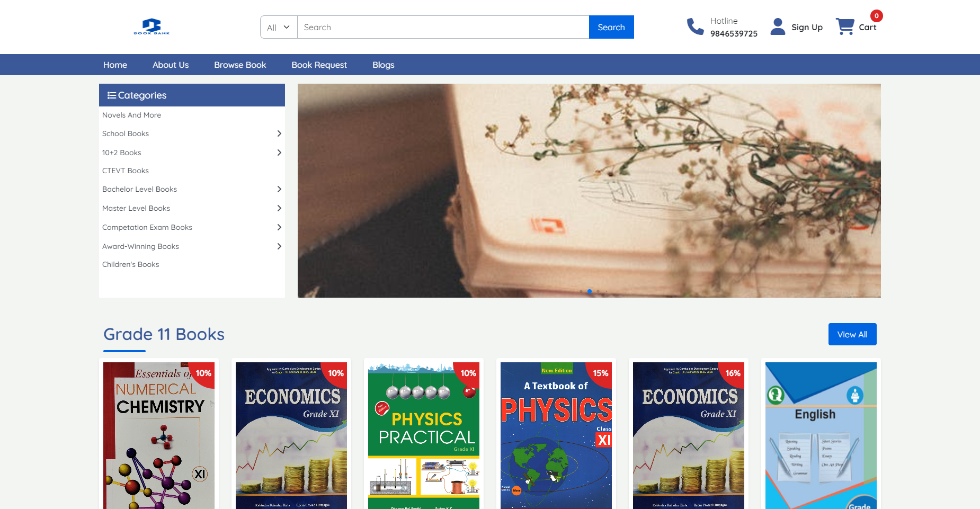The width and height of the screenshot is (980, 509).
Task: Open the Physics Practical book thumbnail
Action: point(424,435)
